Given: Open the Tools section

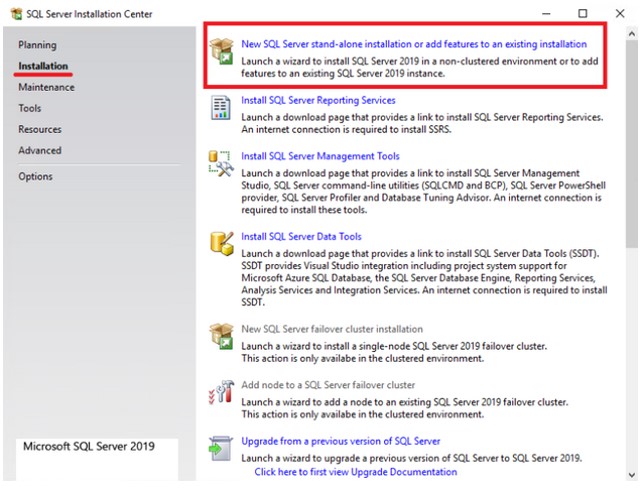Looking at the screenshot, I should [x=29, y=108].
